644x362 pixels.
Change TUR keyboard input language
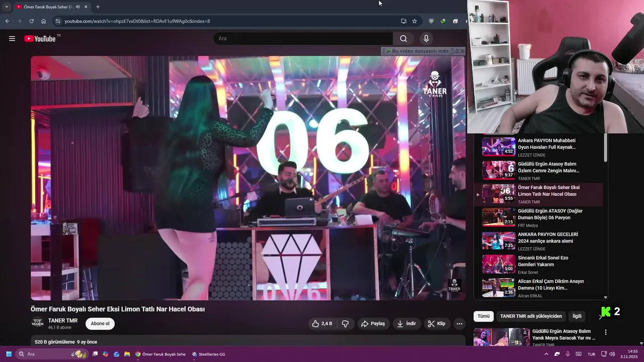(x=592, y=354)
